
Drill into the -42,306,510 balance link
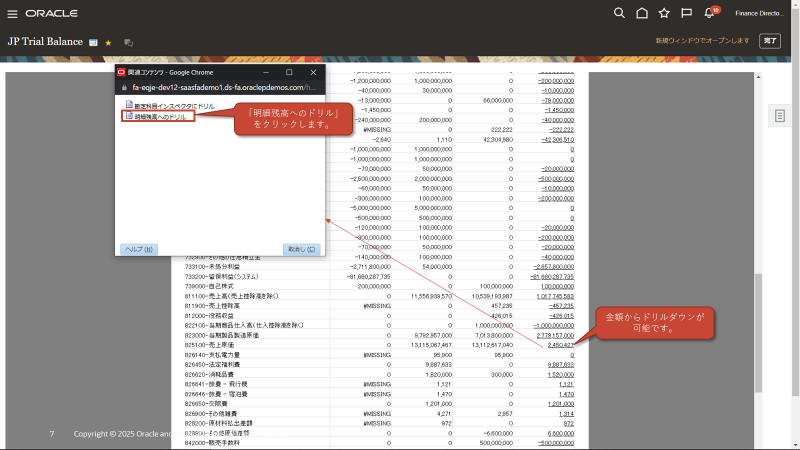558,139
